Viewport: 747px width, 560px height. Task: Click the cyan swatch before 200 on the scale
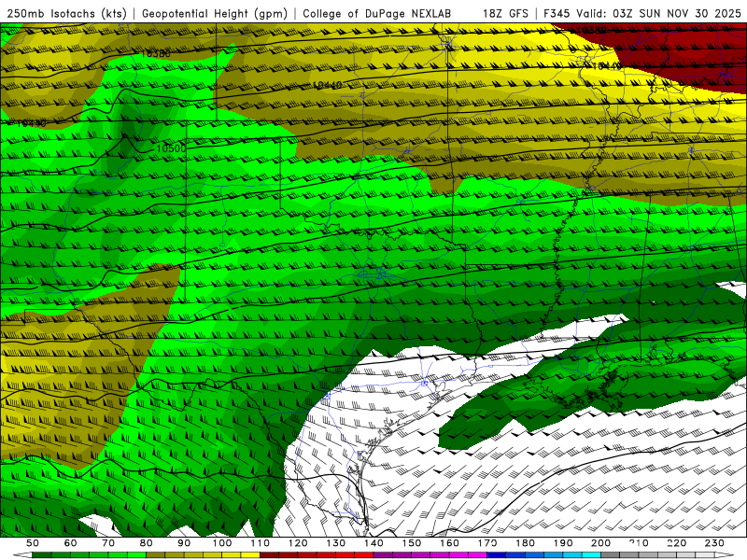tap(592, 555)
